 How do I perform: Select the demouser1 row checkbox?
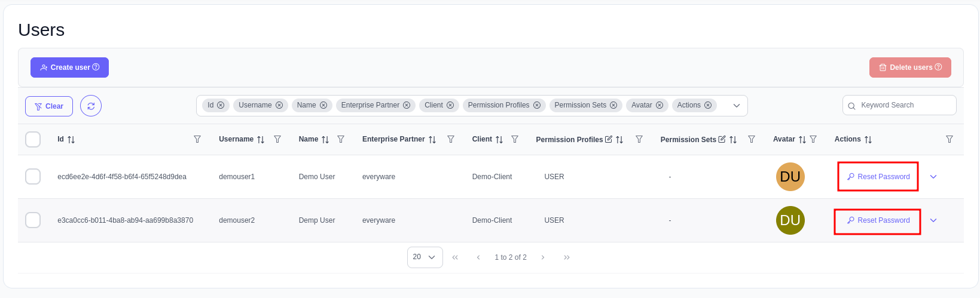coord(33,177)
